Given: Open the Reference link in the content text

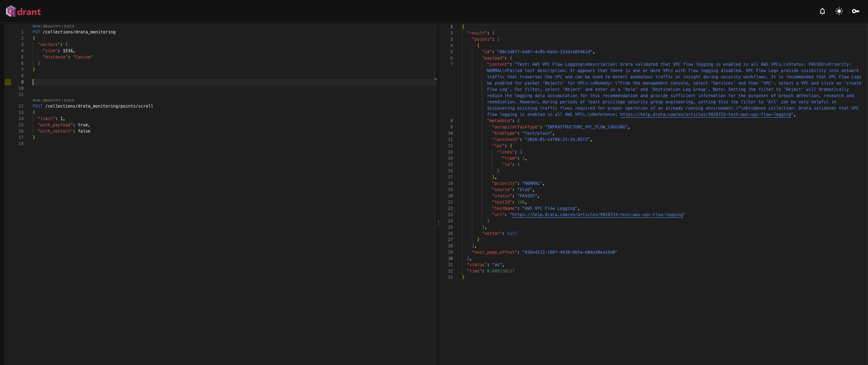Looking at the screenshot, I should (705, 115).
